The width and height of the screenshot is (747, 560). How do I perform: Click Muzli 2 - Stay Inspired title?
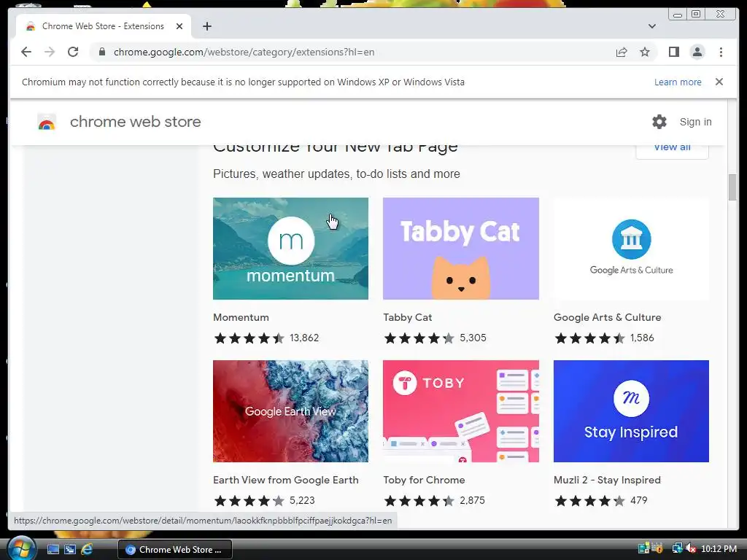607,480
